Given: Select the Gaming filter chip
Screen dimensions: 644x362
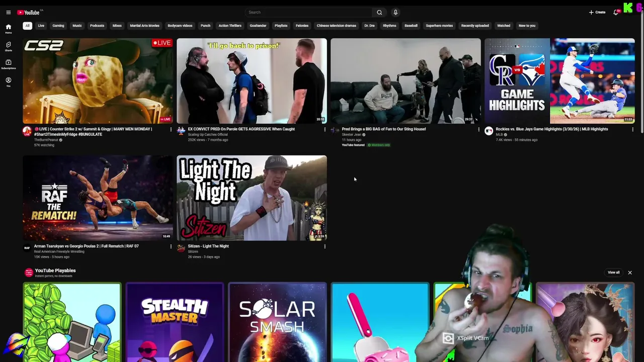Looking at the screenshot, I should (x=58, y=26).
